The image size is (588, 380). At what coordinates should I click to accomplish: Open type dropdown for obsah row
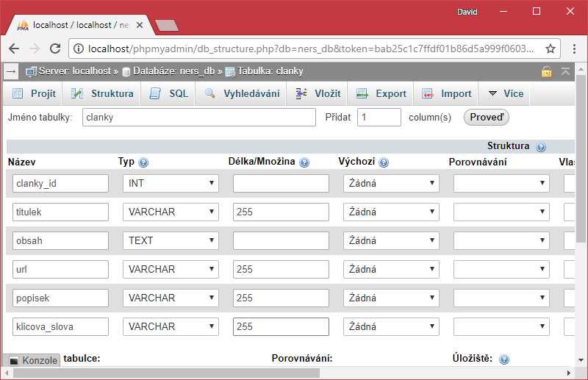click(171, 240)
